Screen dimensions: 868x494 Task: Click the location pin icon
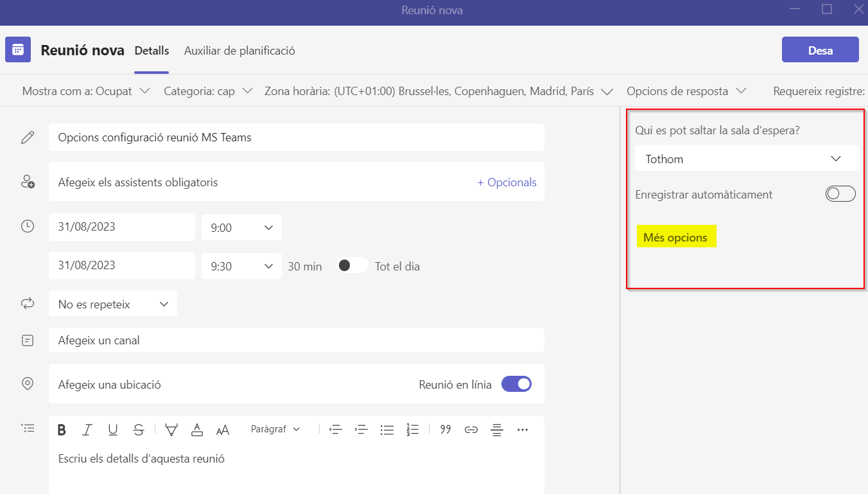(x=28, y=384)
